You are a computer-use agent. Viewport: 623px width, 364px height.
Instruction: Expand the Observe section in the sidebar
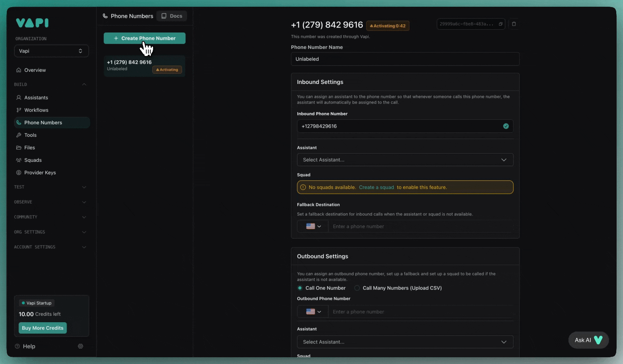[50, 202]
